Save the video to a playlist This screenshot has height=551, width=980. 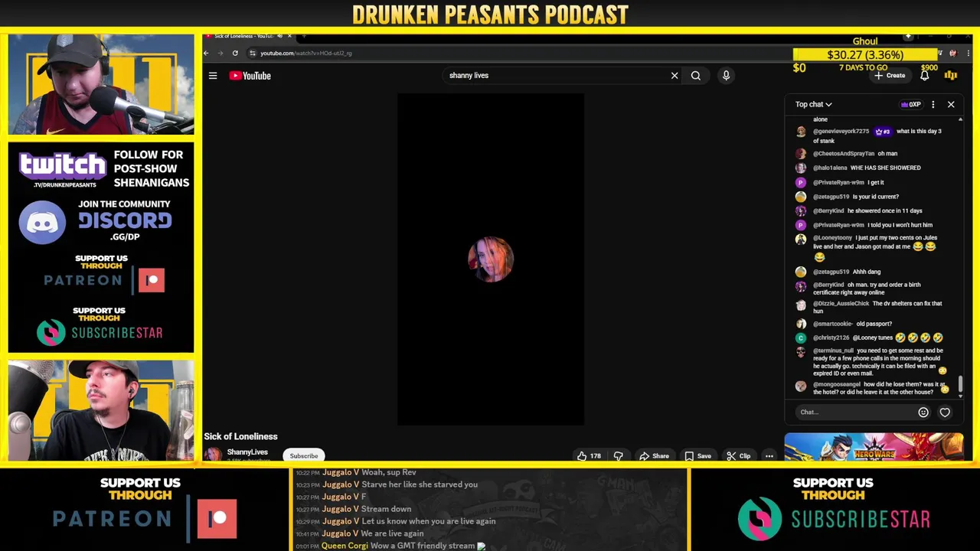pyautogui.click(x=697, y=456)
